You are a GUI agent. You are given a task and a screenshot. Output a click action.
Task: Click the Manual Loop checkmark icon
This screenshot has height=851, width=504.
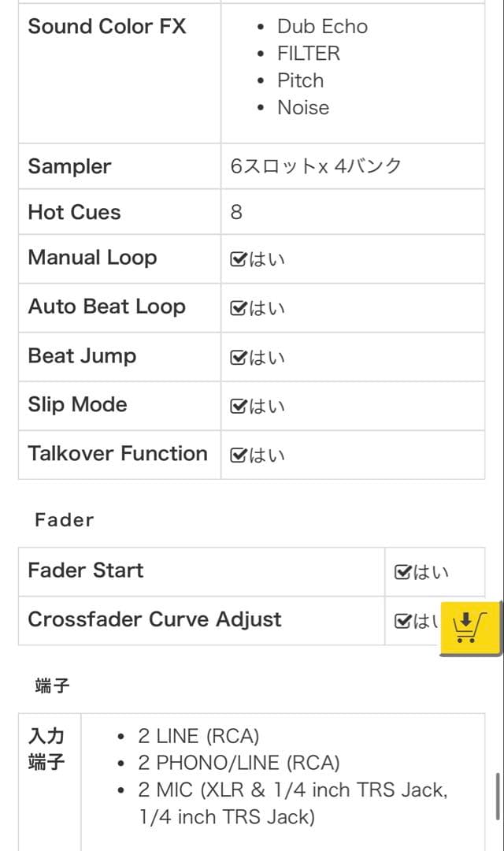pyautogui.click(x=238, y=259)
